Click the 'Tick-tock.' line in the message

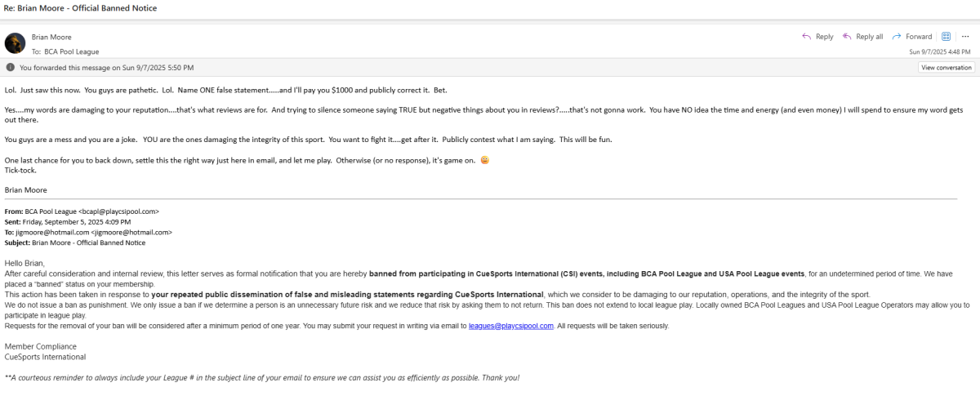click(x=20, y=171)
